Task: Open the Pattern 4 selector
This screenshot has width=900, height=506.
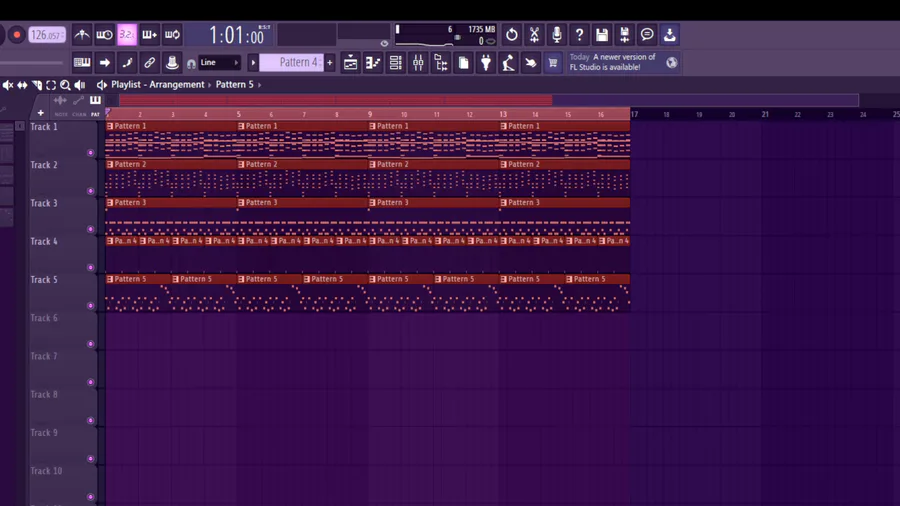Action: point(292,63)
